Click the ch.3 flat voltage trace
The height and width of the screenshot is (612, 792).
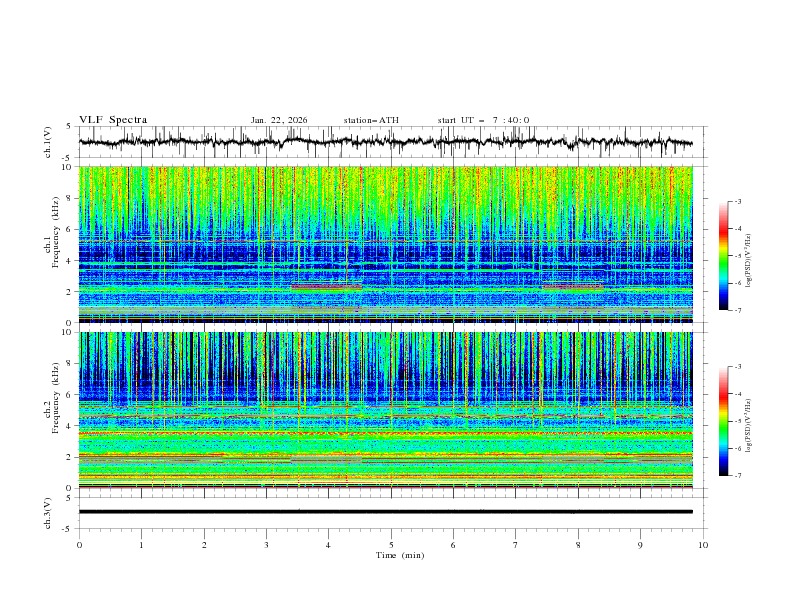point(385,512)
